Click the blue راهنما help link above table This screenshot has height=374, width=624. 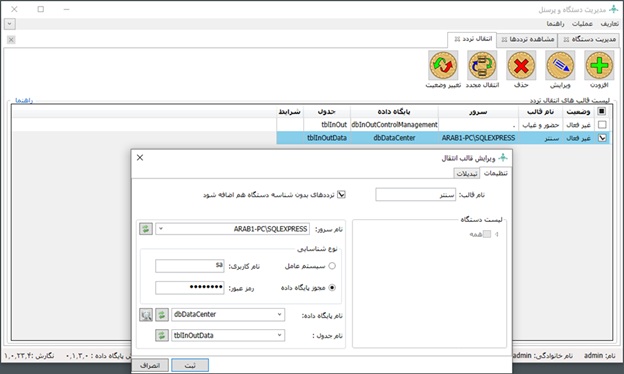(24, 101)
